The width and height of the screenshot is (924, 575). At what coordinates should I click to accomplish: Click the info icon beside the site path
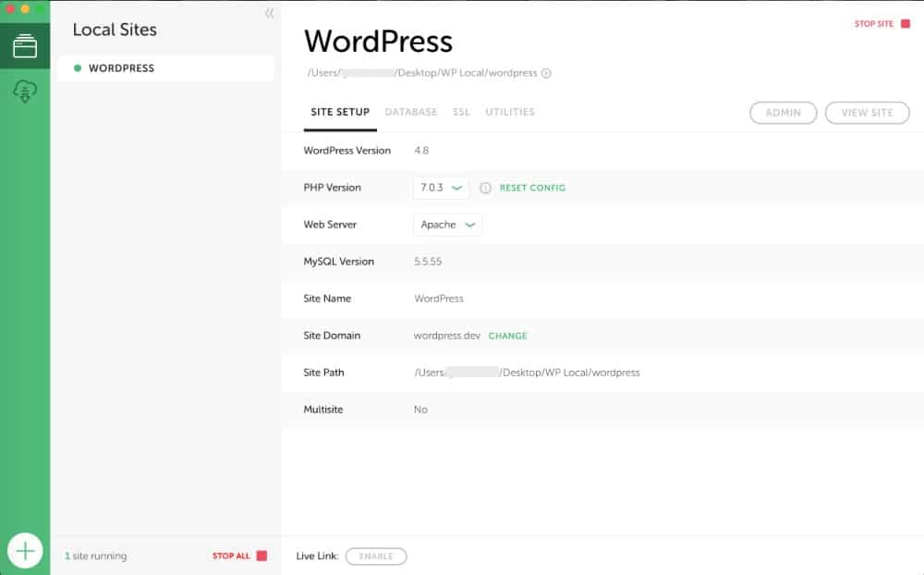click(x=546, y=73)
